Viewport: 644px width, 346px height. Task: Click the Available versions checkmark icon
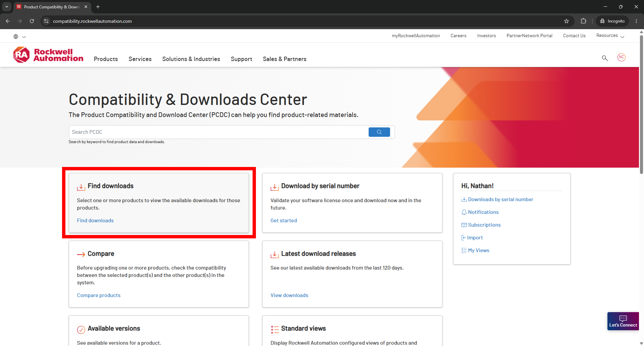(x=81, y=330)
